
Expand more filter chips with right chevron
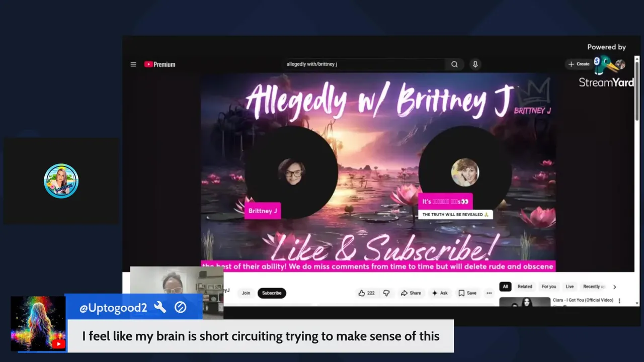coord(614,287)
